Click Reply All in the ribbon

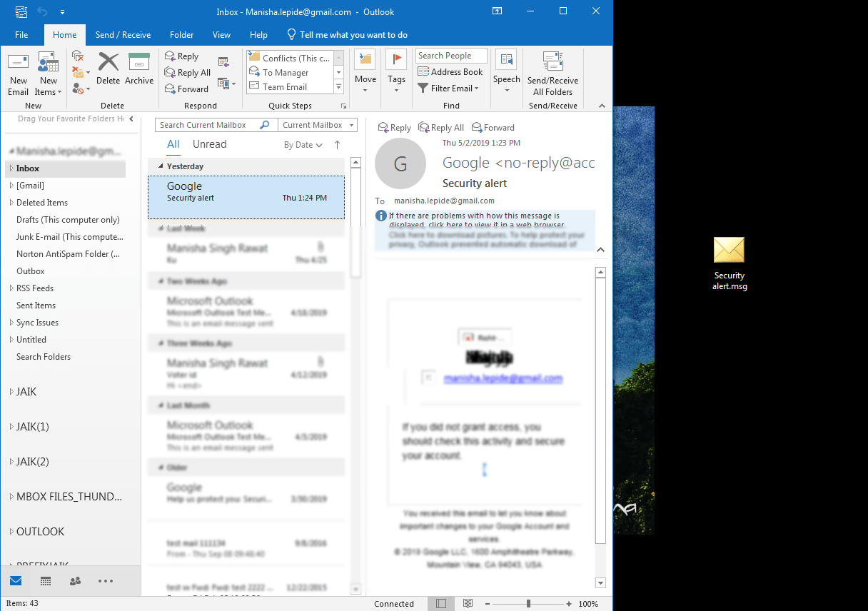click(x=188, y=73)
